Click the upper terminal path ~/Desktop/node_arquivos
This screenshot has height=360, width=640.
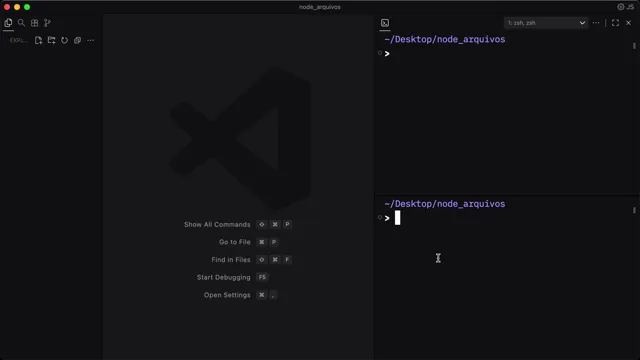[x=445, y=40]
